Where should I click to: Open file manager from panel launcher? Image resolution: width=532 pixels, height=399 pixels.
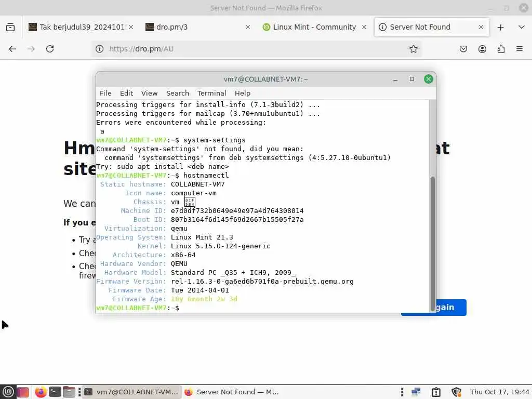[x=69, y=392]
